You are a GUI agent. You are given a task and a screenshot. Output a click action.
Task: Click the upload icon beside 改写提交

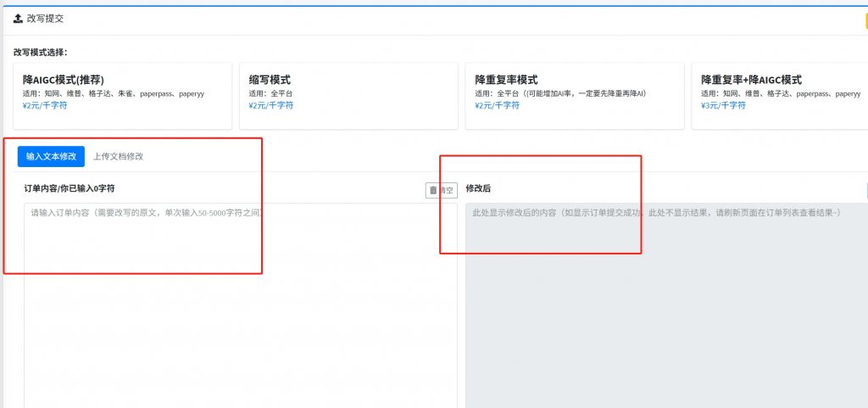(x=18, y=18)
